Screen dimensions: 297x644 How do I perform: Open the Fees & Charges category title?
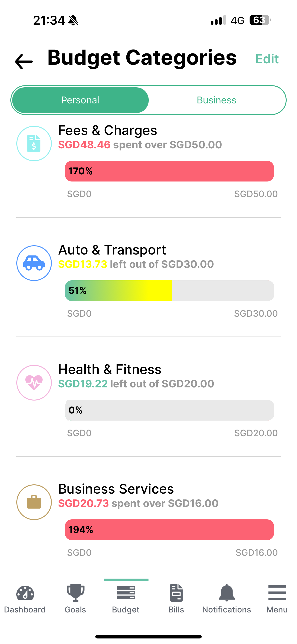108,131
